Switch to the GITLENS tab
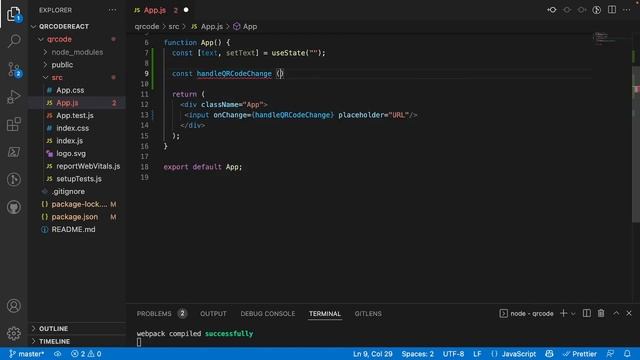 coord(368,313)
